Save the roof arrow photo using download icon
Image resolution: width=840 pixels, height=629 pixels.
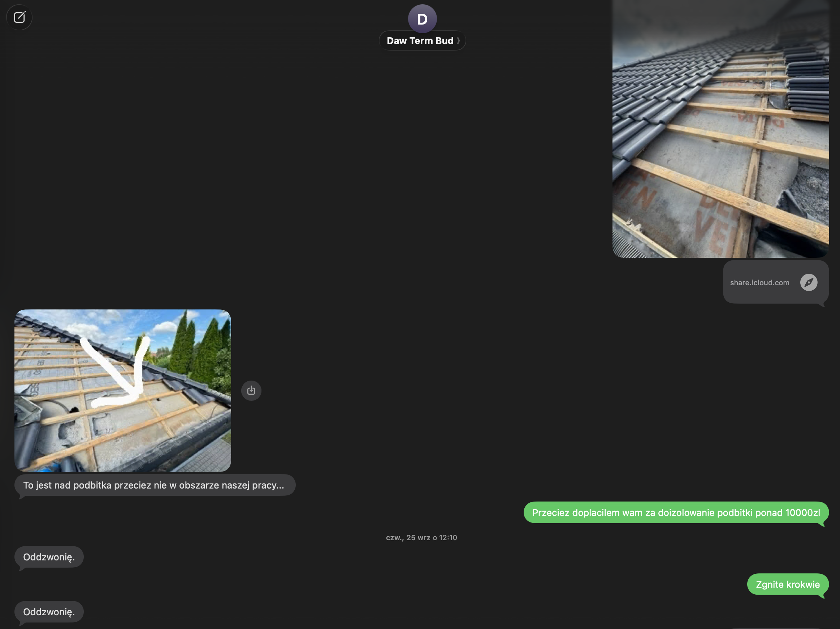[251, 390]
